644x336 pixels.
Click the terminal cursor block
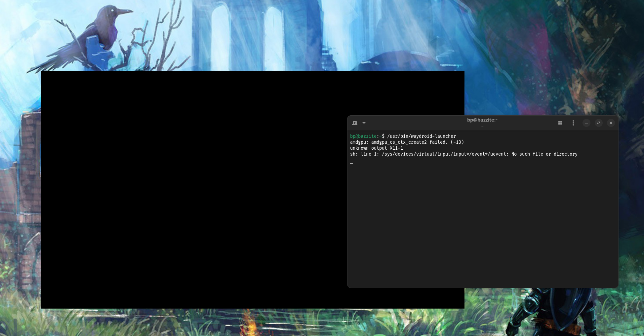click(351, 160)
